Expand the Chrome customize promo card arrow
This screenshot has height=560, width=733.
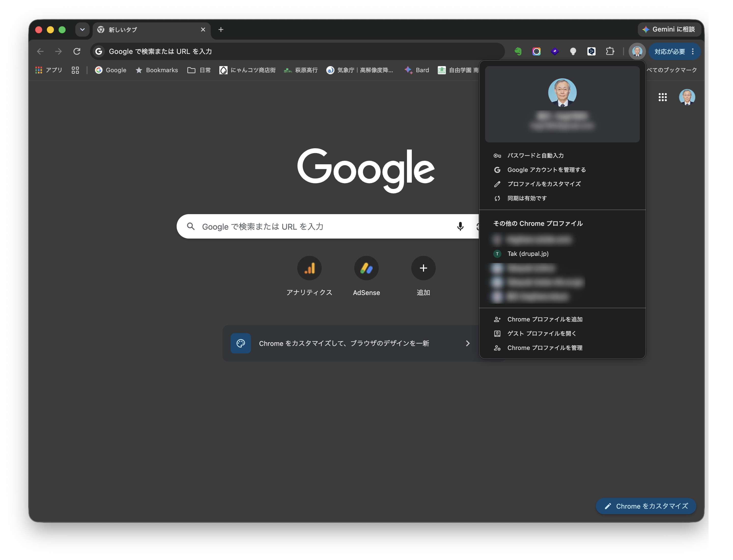(x=468, y=343)
